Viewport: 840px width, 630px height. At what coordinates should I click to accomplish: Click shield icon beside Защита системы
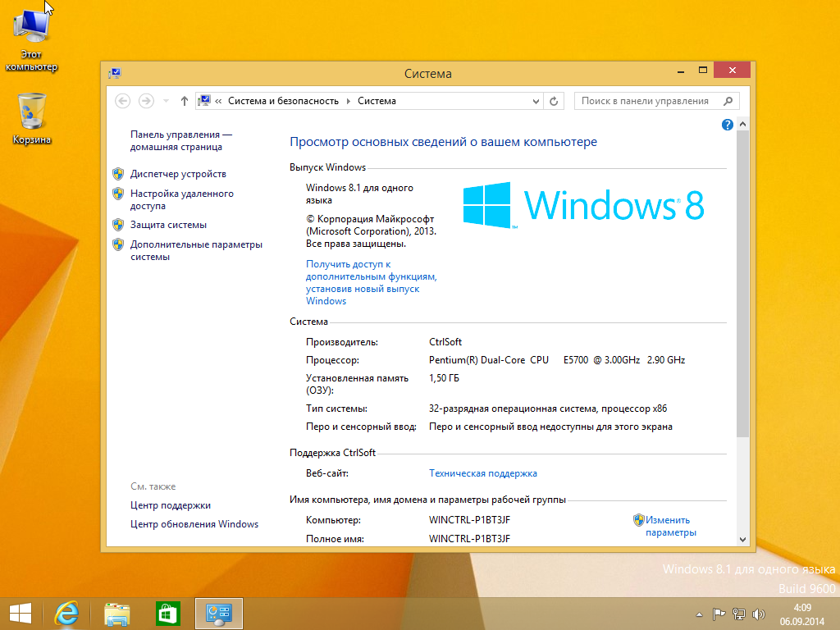[x=118, y=225]
